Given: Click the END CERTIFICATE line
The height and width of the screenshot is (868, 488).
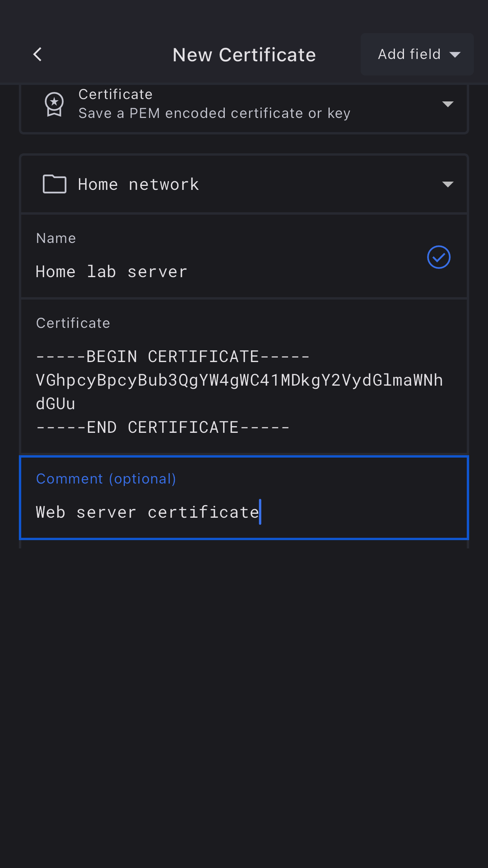Looking at the screenshot, I should coord(163,427).
